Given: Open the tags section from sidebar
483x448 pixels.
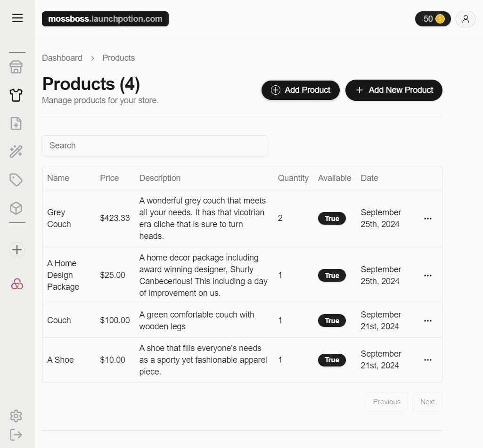Looking at the screenshot, I should (16, 179).
